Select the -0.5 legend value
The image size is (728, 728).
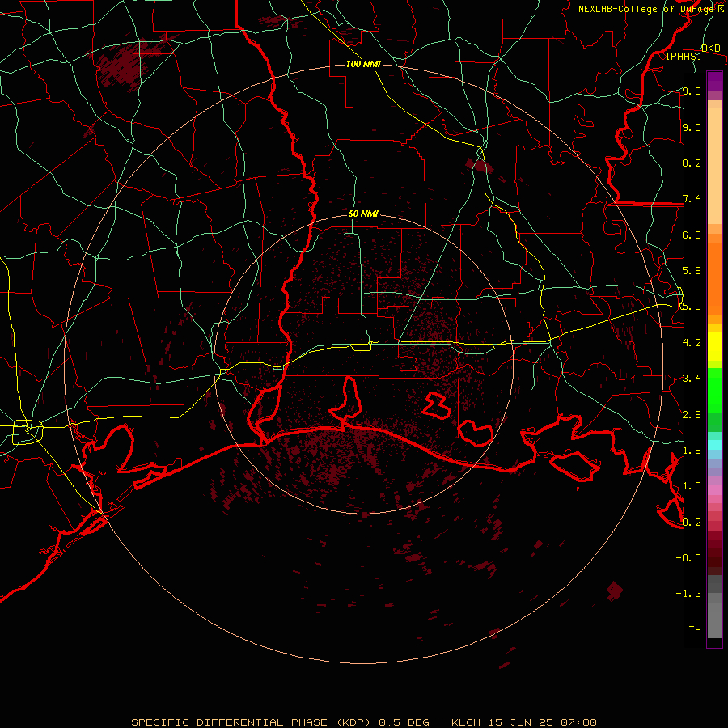[x=688, y=558]
